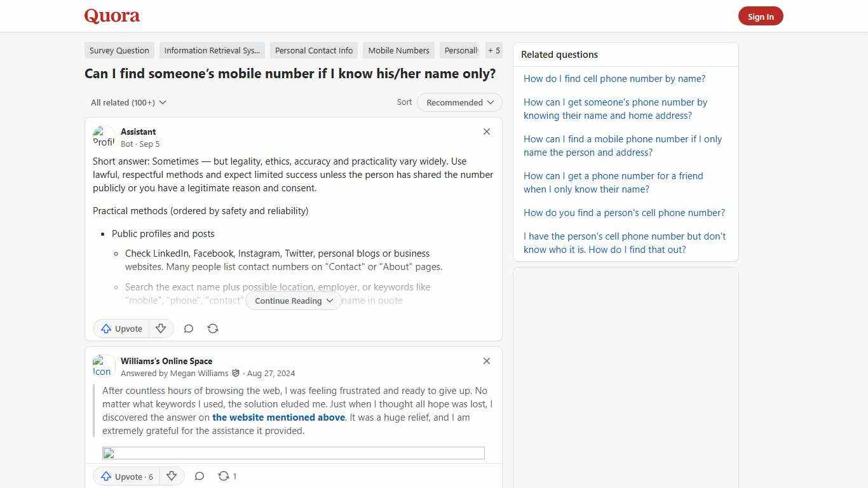Open 'the website mentioned above' link
This screenshot has width=868, height=488.
(x=278, y=417)
